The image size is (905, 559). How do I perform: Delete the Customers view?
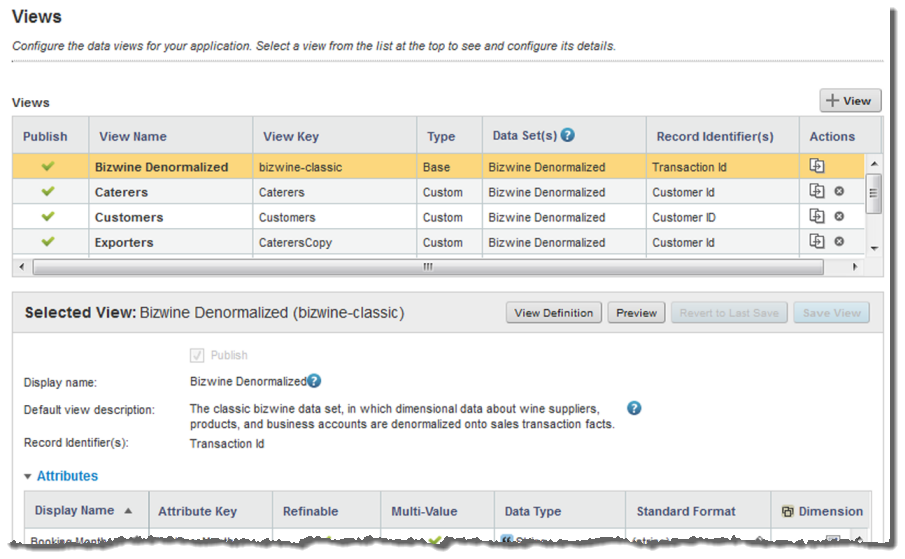point(839,217)
